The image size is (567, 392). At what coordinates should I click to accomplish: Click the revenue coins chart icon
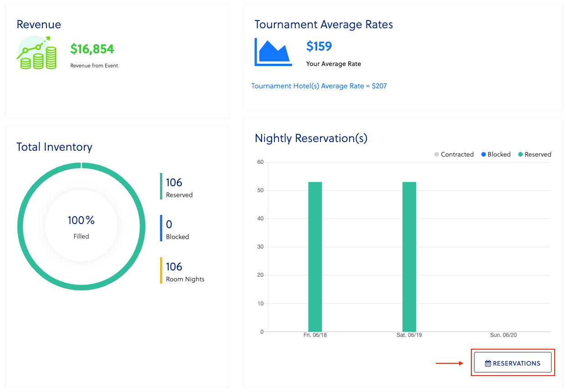pyautogui.click(x=36, y=53)
